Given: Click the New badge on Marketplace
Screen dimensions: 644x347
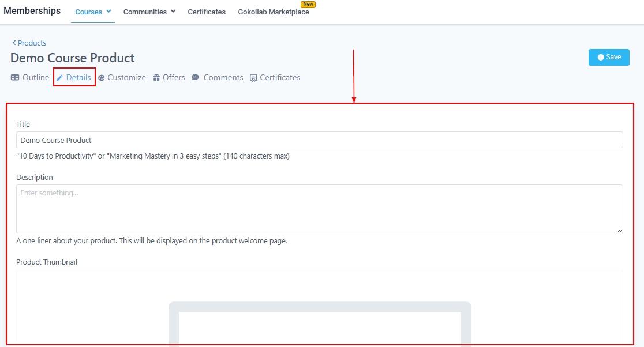Looking at the screenshot, I should tap(308, 4).
